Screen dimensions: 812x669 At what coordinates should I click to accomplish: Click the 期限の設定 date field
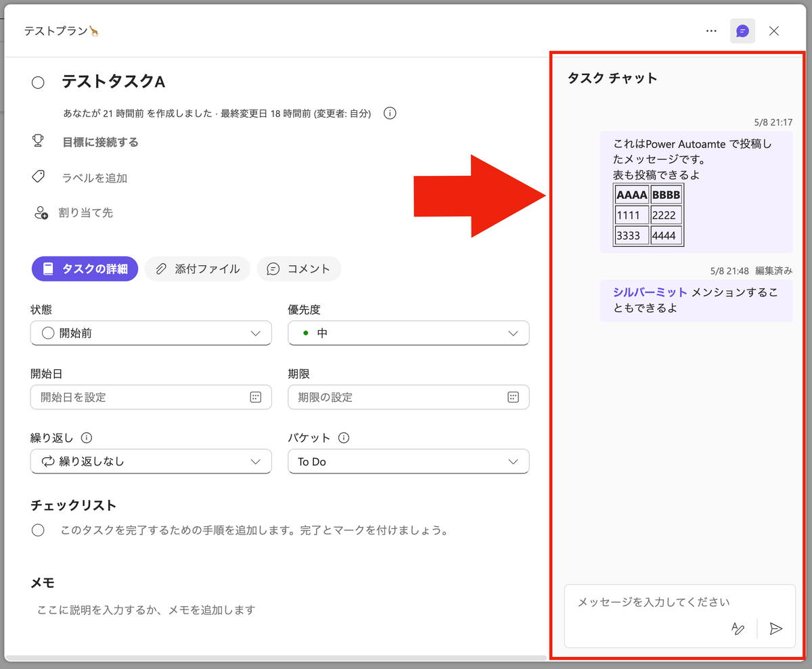[409, 397]
